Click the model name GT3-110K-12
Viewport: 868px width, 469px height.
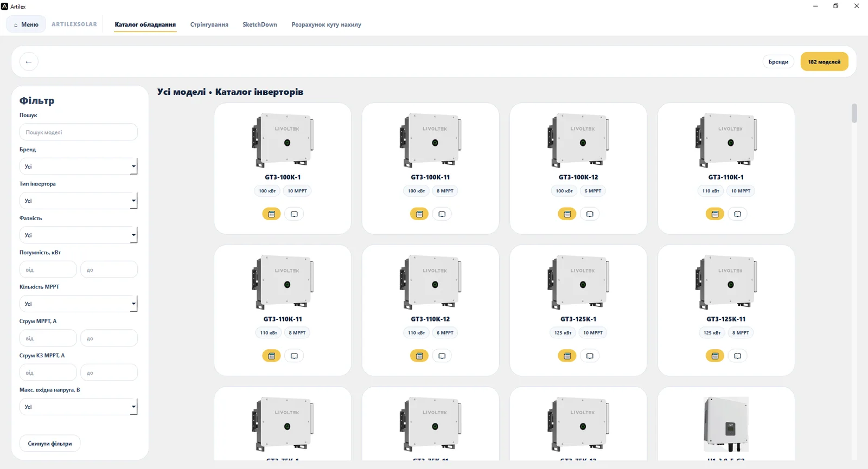[x=430, y=319]
